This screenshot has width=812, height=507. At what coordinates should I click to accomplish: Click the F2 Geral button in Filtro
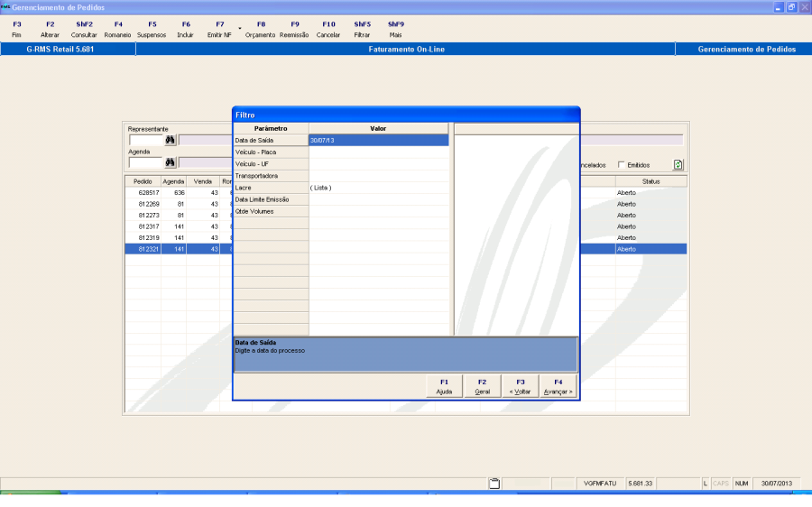point(482,387)
